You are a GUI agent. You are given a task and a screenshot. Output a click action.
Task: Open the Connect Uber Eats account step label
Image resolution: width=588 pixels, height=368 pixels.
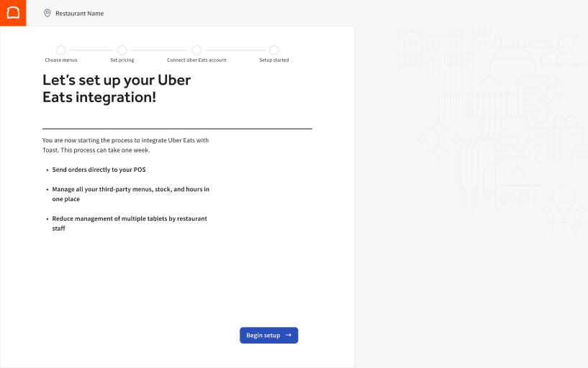196,60
